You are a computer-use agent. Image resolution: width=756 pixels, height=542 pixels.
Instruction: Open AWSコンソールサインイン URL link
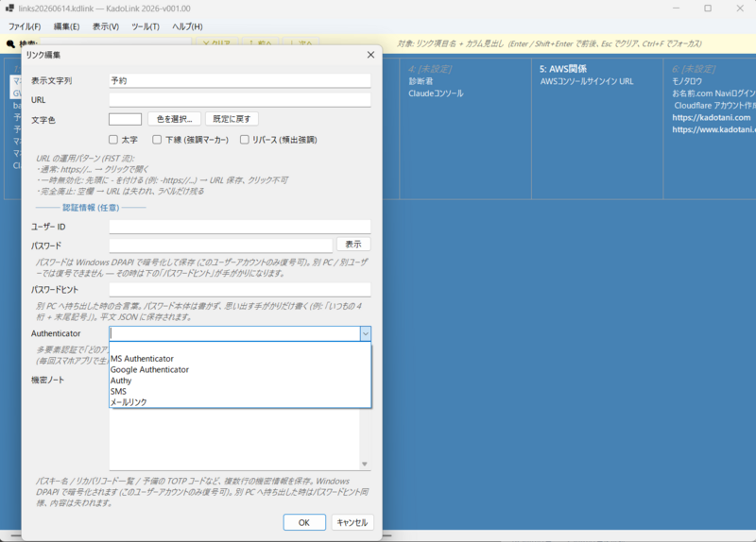[x=587, y=81]
